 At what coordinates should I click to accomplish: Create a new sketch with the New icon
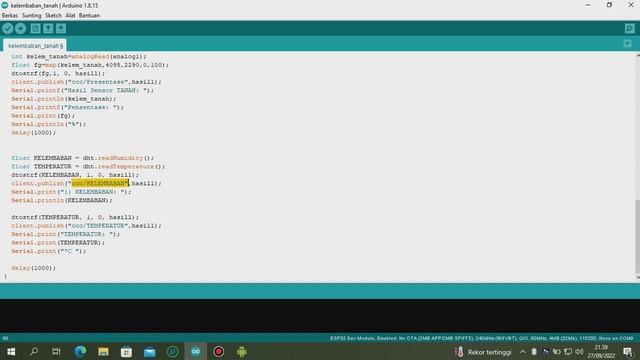36,29
